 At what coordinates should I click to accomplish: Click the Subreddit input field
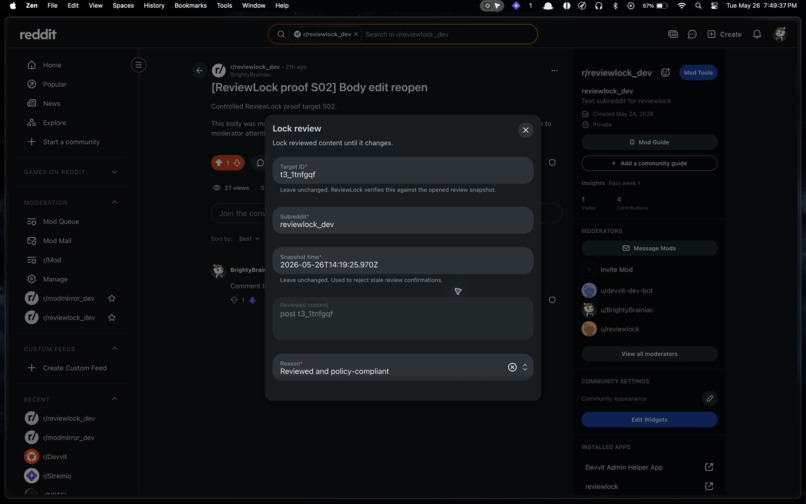[x=402, y=221]
